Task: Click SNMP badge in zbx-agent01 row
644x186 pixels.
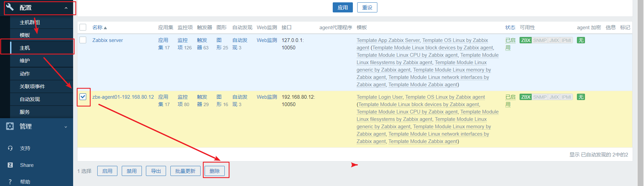Action: click(x=540, y=97)
